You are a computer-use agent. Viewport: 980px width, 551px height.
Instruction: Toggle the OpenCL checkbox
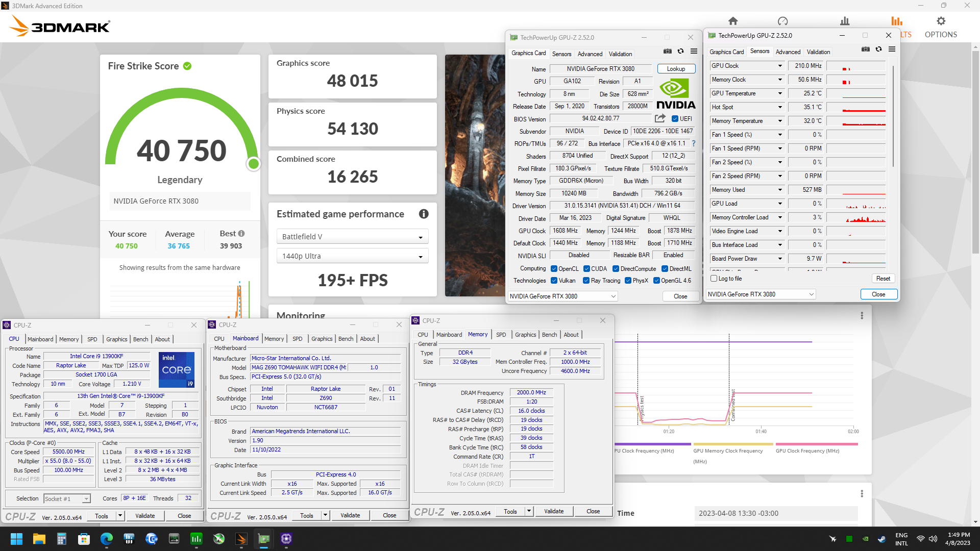[x=554, y=269]
